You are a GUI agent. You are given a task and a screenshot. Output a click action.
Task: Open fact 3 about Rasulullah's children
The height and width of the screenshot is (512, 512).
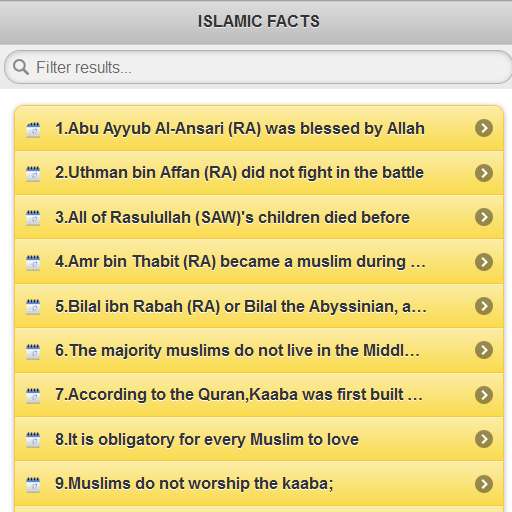259,217
